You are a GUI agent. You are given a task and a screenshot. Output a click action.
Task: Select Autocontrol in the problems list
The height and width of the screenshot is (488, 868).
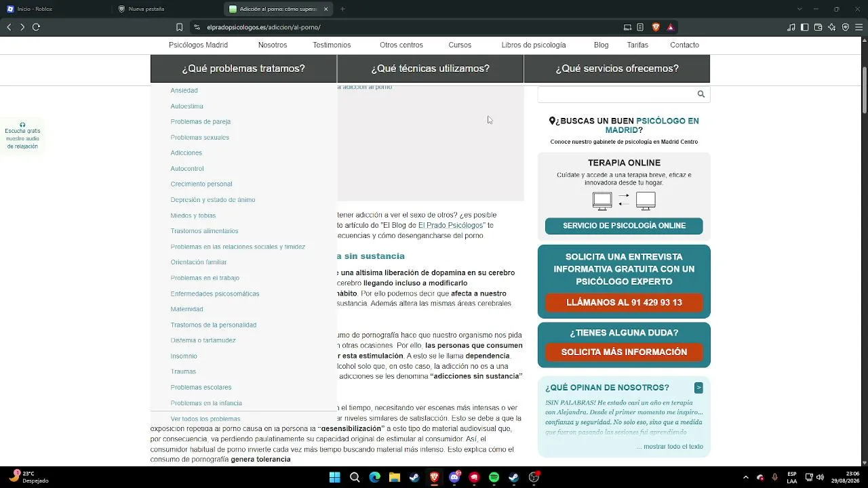(x=187, y=169)
